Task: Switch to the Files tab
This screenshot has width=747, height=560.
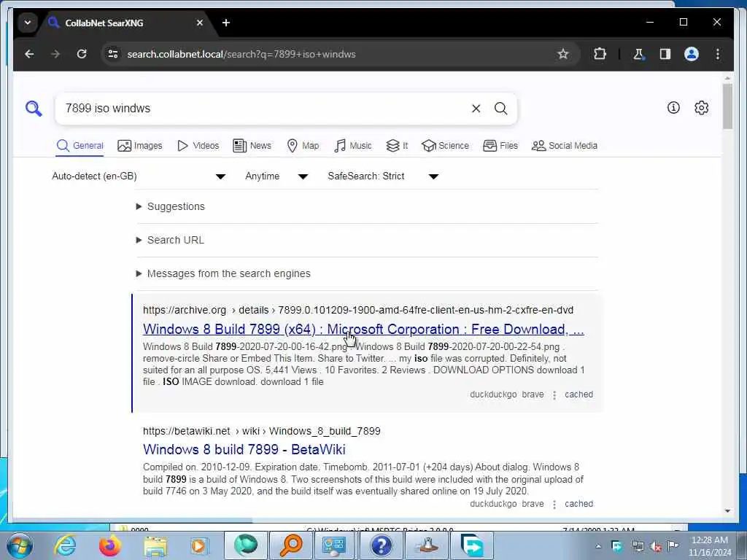Action: tap(500, 146)
